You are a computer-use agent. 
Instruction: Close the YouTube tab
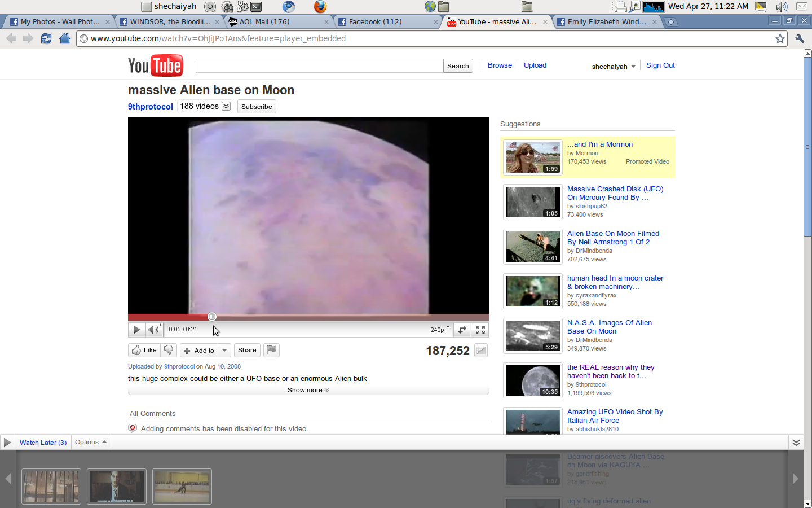pos(545,22)
